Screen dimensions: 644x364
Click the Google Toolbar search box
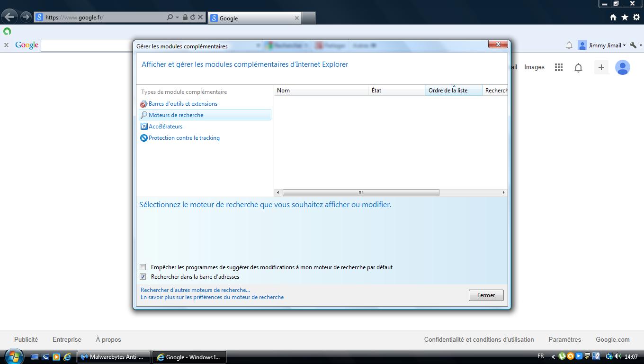point(88,45)
